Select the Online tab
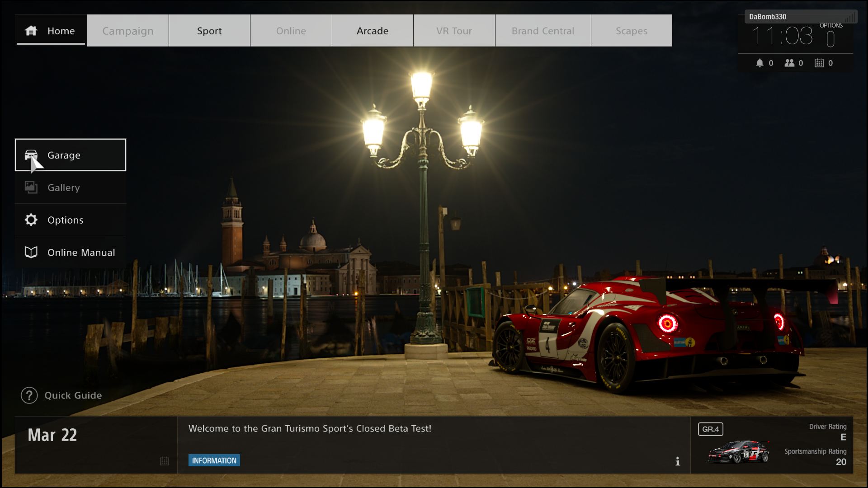The width and height of the screenshot is (868, 488). pos(291,30)
